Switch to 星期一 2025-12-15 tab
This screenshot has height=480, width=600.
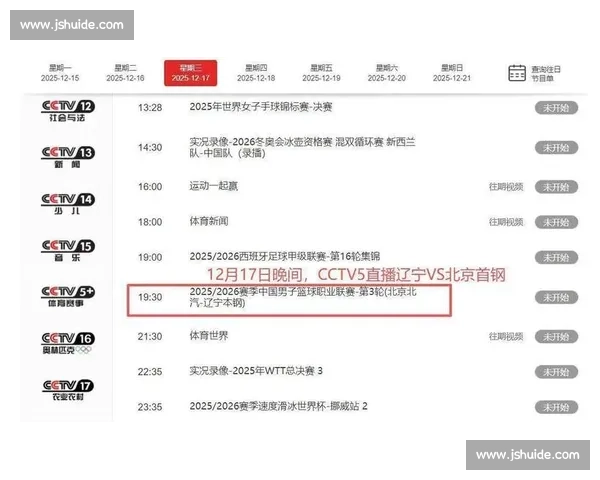click(60, 73)
